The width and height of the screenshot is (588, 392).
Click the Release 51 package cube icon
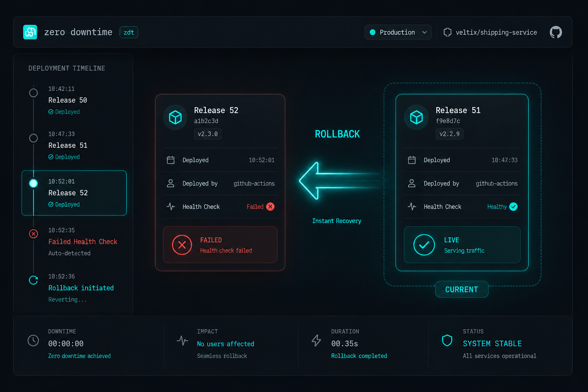416,117
